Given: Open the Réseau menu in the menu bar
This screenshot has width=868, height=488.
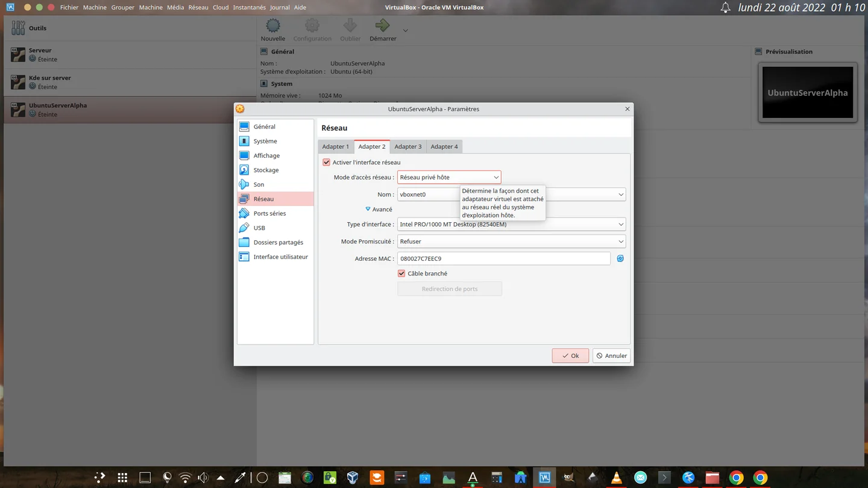Looking at the screenshot, I should 198,8.
